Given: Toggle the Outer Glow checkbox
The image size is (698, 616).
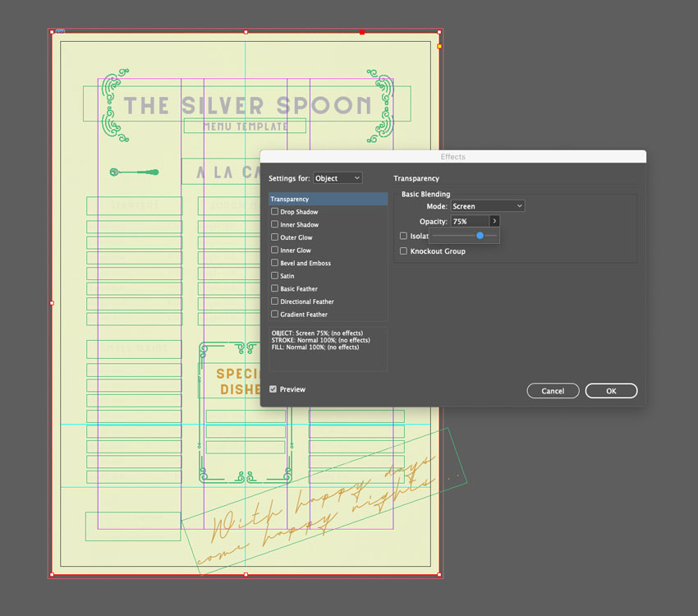Looking at the screenshot, I should (x=275, y=237).
